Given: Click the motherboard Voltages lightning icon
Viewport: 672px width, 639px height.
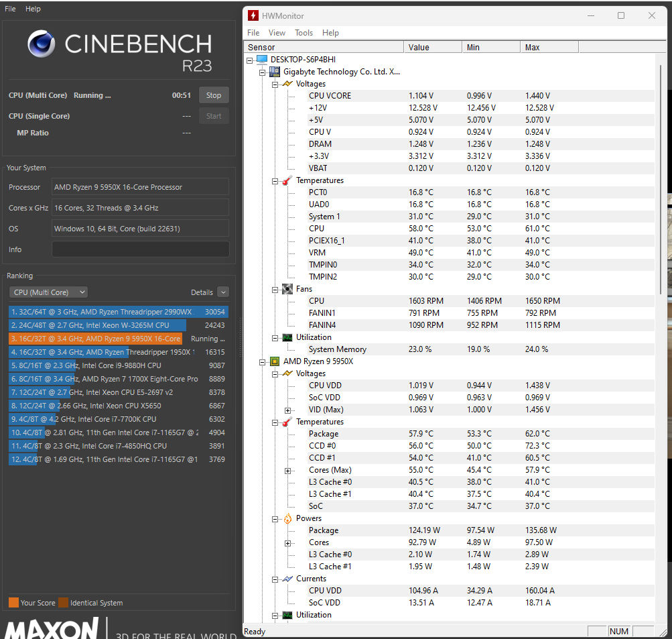Looking at the screenshot, I should (287, 84).
